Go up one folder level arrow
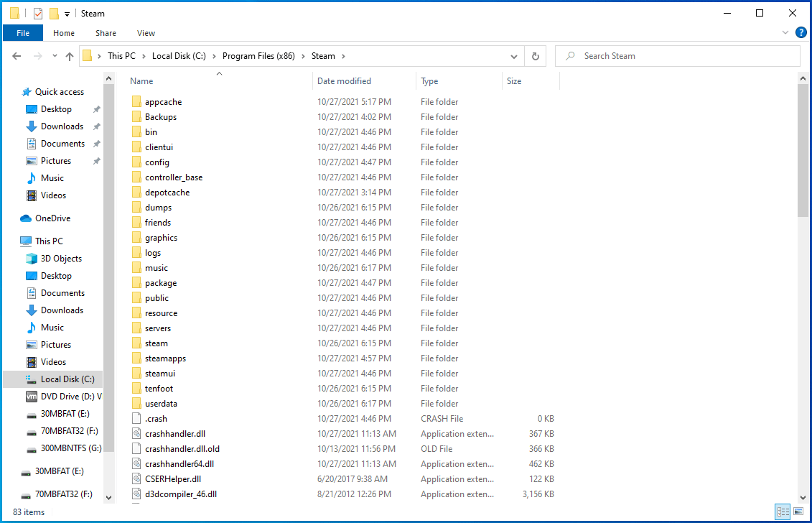812x523 pixels. pyautogui.click(x=70, y=56)
